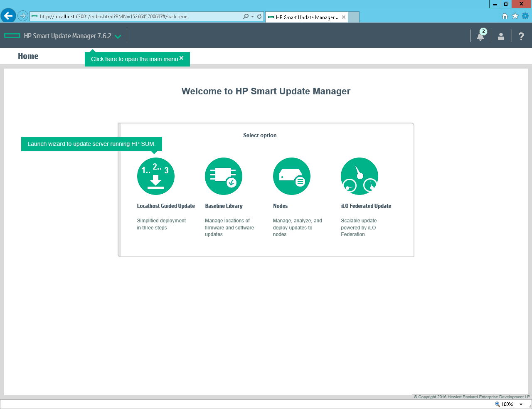
Task: Click the Localhost Guided Update label
Action: click(x=166, y=206)
